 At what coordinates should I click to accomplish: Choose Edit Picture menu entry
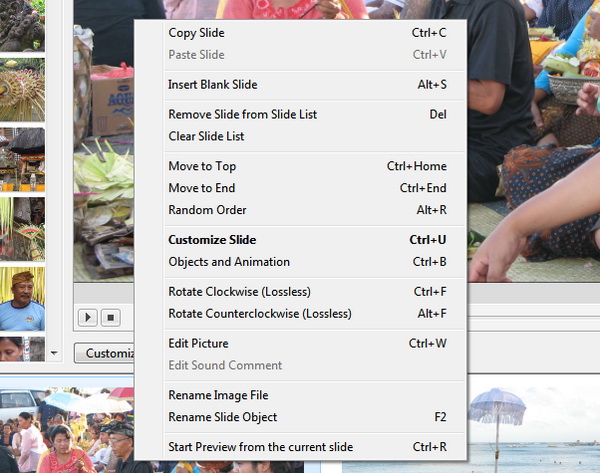[198, 344]
